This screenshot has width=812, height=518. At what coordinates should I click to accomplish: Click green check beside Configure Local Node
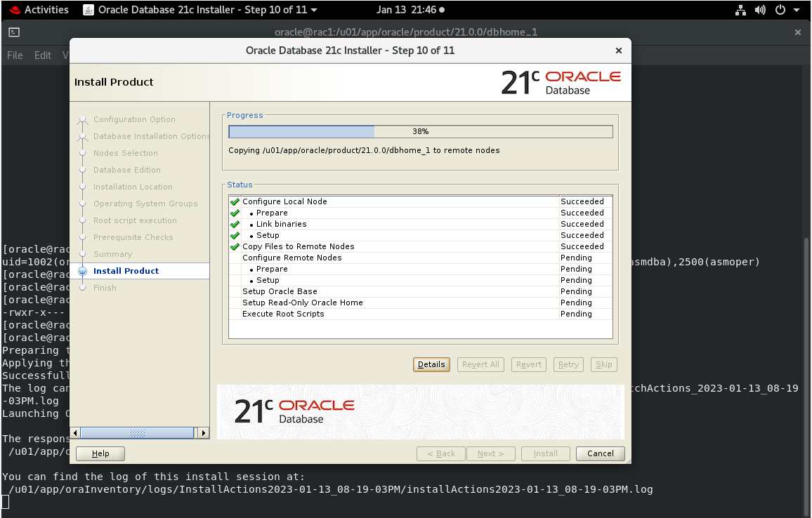[235, 201]
